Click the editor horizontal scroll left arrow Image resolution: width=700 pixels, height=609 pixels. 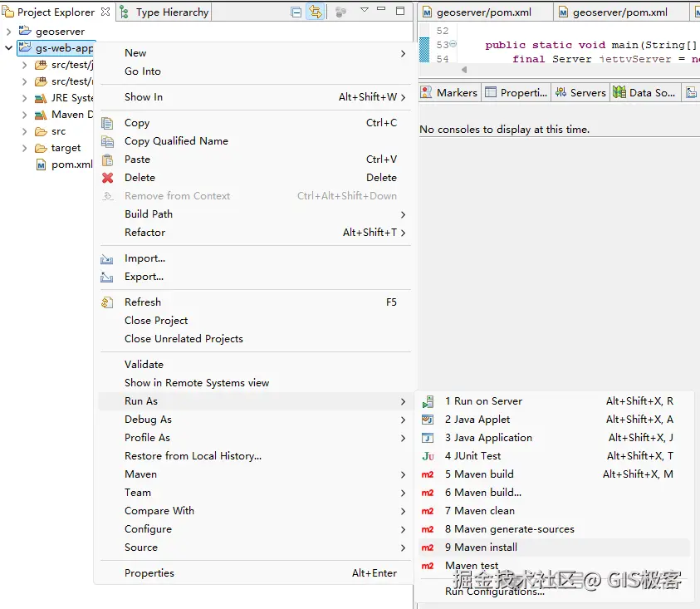(464, 70)
